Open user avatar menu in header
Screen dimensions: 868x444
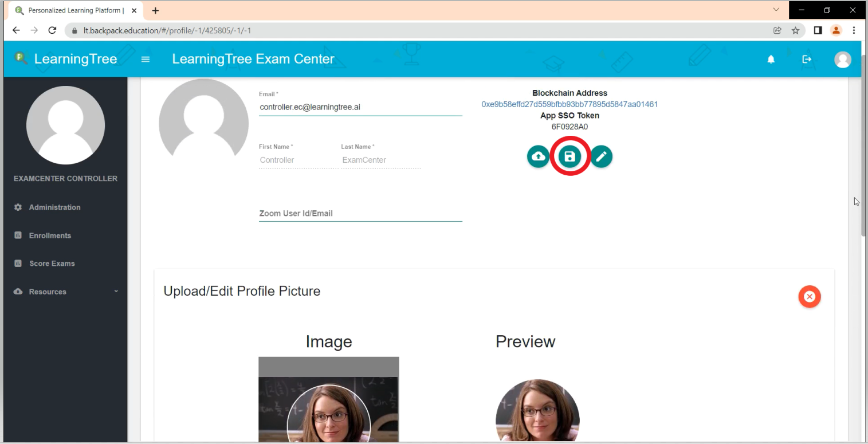[x=842, y=59]
